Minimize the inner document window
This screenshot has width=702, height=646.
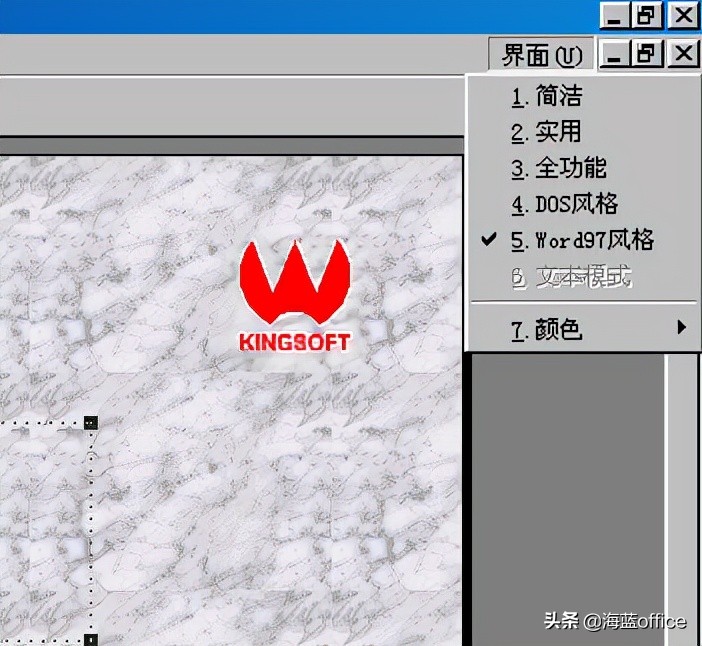pyautogui.click(x=614, y=54)
